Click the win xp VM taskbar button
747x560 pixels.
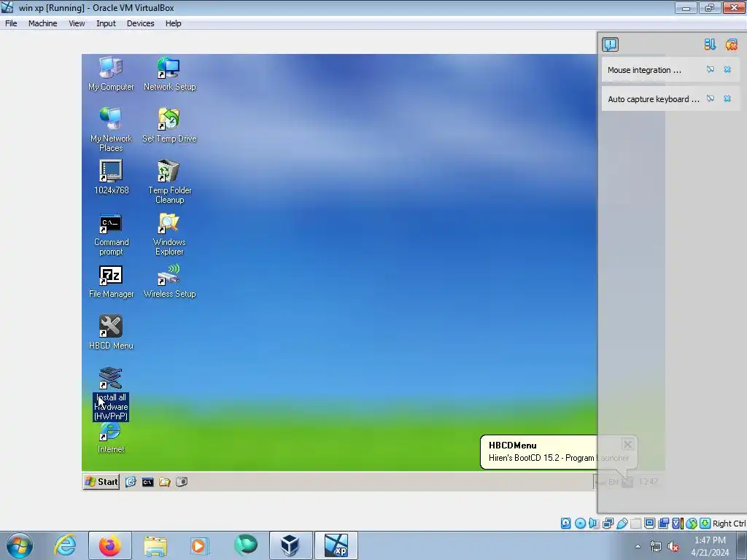point(336,545)
